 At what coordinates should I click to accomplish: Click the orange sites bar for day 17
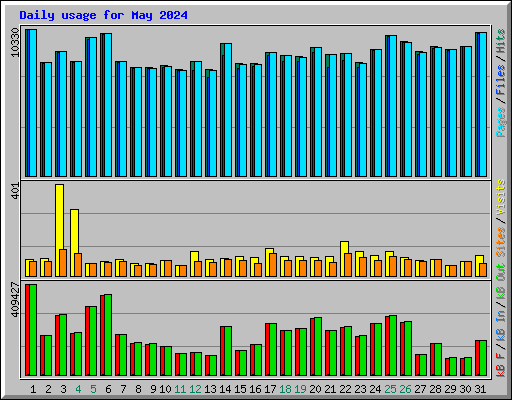point(273,265)
